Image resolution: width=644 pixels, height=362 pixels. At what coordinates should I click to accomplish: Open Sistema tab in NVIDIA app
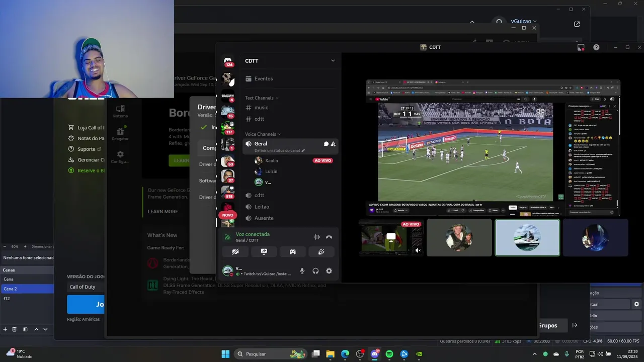point(120,112)
